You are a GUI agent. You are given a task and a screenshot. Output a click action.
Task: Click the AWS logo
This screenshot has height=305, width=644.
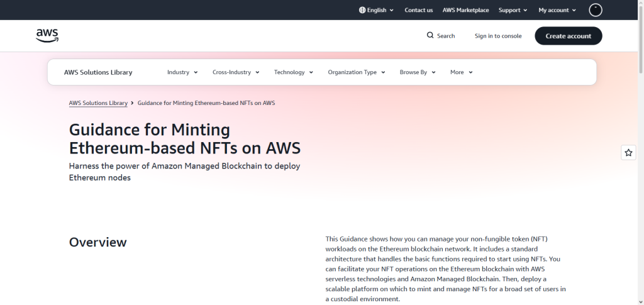47,36
